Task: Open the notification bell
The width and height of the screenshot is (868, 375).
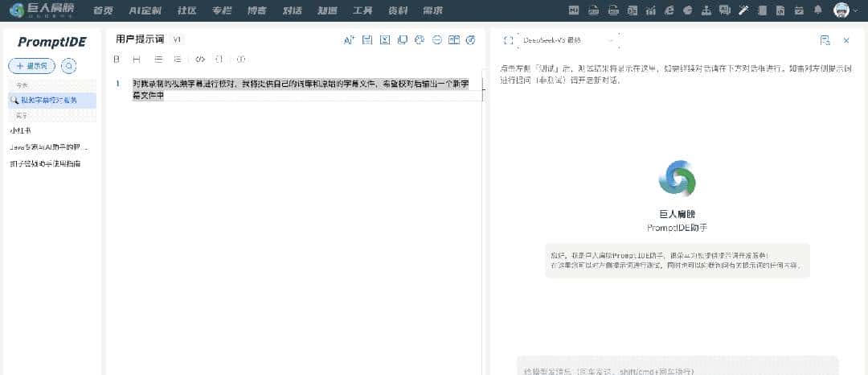Action: [x=817, y=10]
